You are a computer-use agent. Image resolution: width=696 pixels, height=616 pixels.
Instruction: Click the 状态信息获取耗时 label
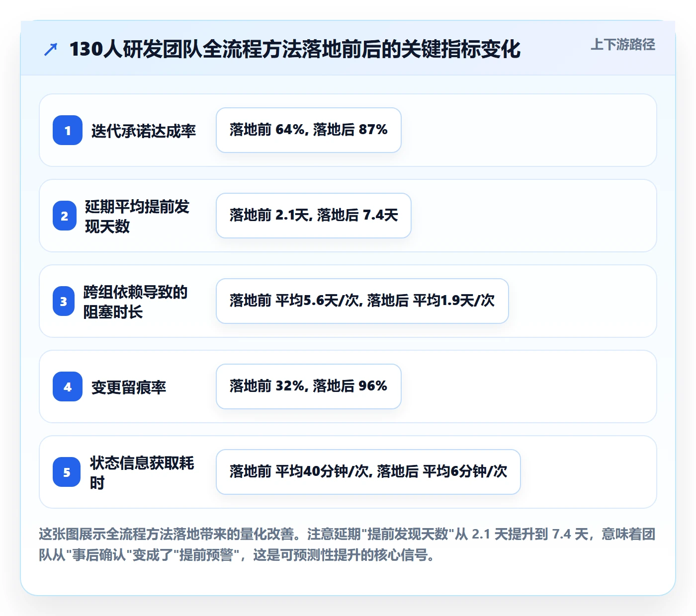point(142,472)
